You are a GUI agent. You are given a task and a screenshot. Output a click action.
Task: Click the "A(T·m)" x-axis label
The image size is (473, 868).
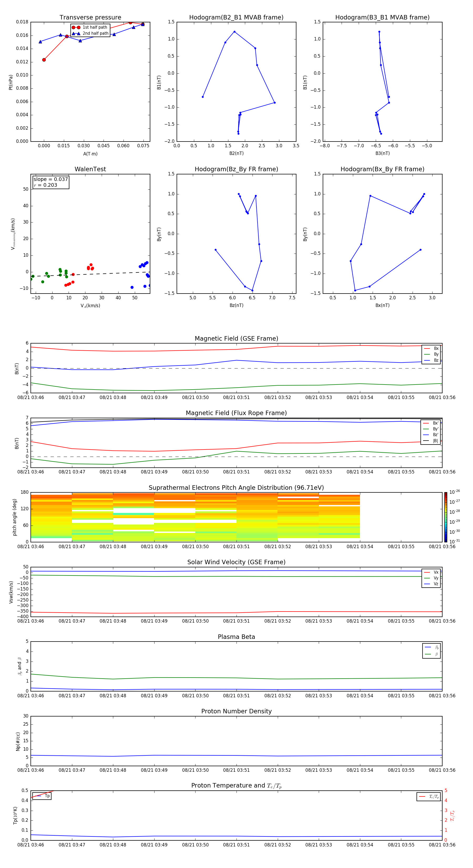[90, 154]
